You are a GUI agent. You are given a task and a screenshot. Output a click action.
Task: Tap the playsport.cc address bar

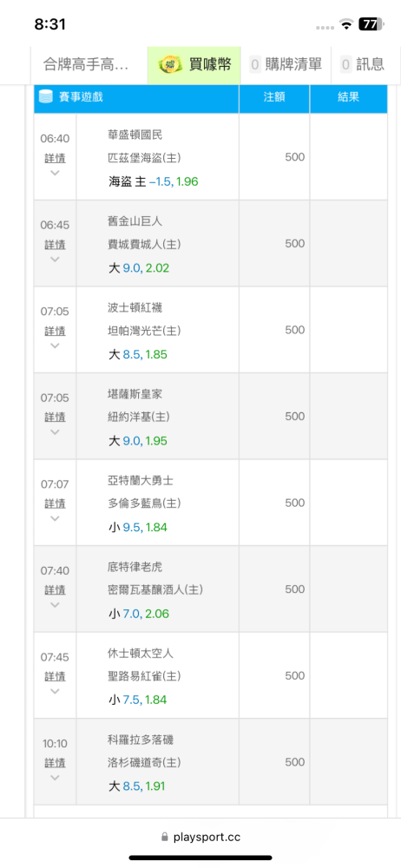(x=200, y=837)
